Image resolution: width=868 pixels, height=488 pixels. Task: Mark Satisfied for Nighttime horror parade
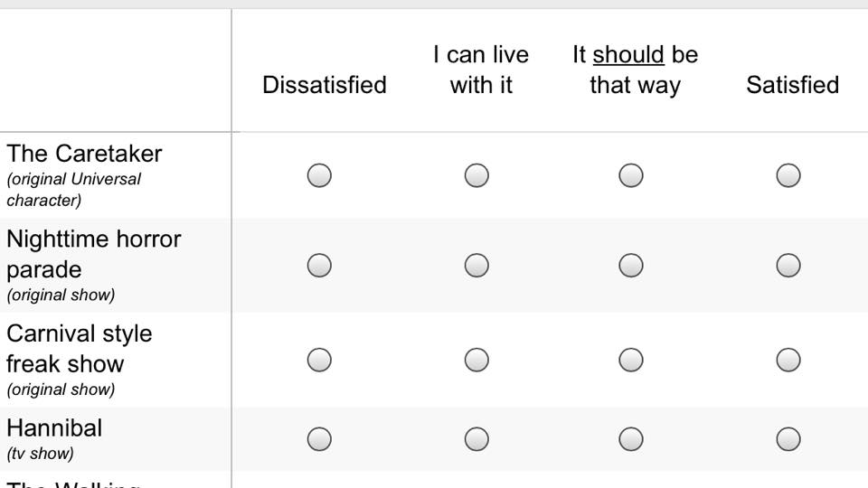[x=788, y=265]
